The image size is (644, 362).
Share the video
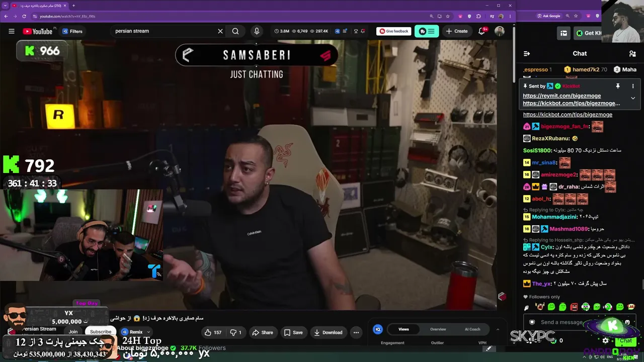[262, 332]
